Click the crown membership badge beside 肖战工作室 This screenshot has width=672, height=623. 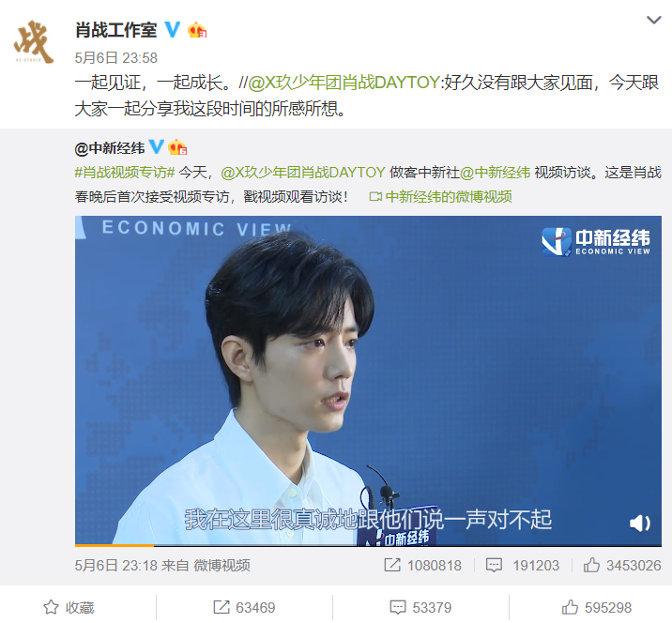197,30
